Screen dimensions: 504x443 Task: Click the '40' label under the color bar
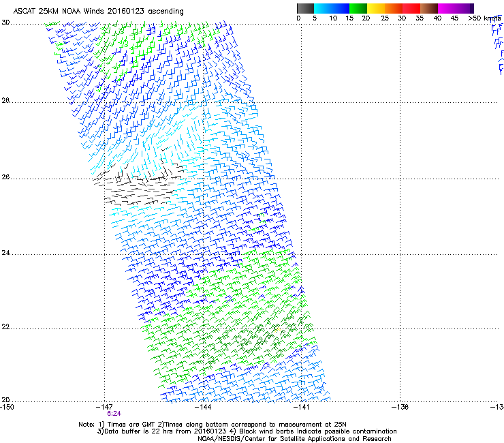coord(437,18)
